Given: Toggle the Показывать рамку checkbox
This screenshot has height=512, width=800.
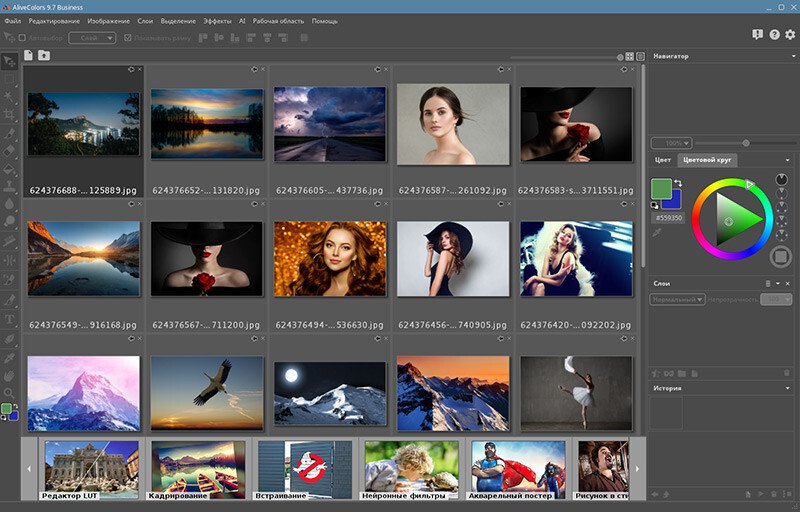Looking at the screenshot, I should (x=125, y=38).
